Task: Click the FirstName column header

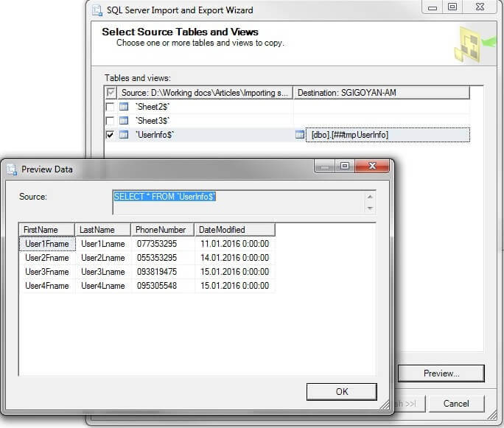Action: click(x=47, y=230)
